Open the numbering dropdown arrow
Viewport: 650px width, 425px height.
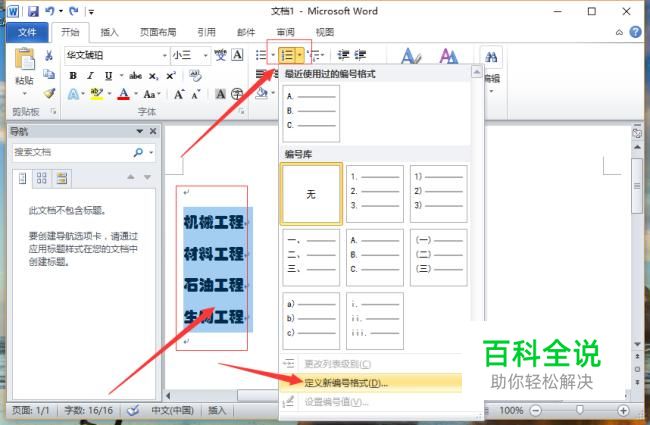point(299,55)
